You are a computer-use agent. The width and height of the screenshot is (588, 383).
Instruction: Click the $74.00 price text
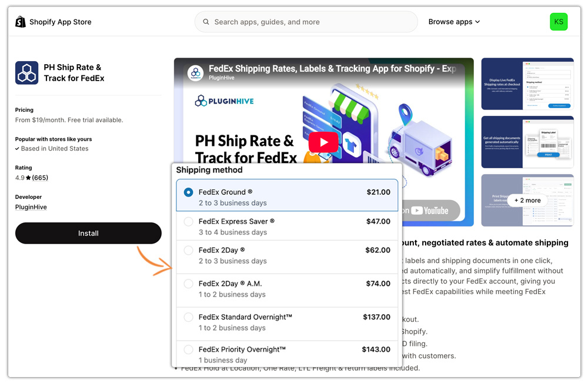pos(378,284)
